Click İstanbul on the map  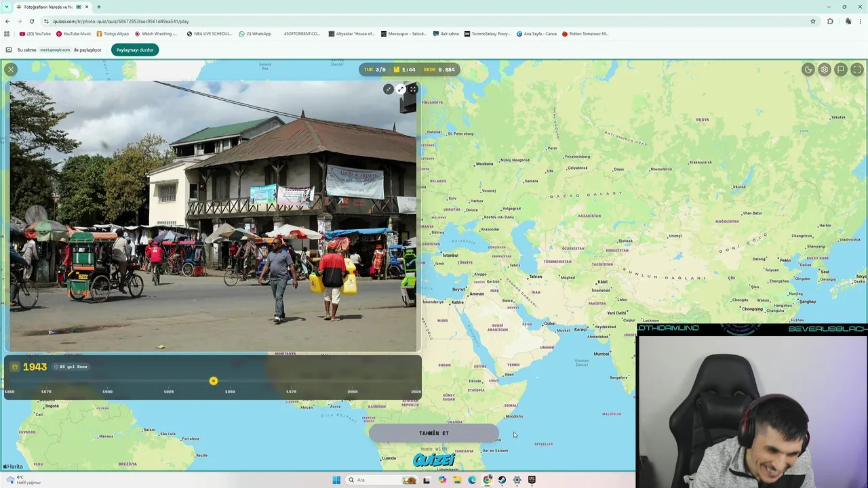pyautogui.click(x=450, y=256)
